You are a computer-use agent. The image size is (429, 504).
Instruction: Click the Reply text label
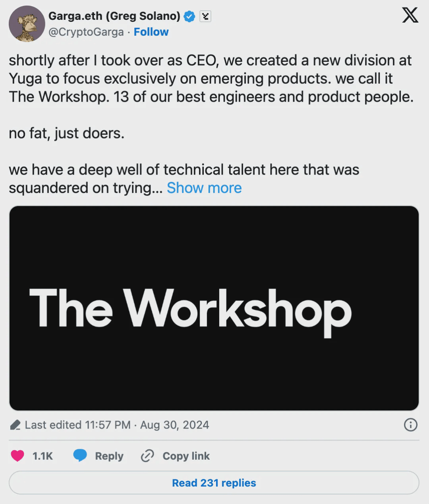coord(109,456)
